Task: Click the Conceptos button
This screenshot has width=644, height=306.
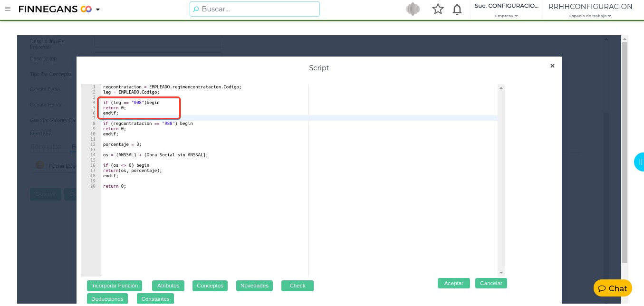Action: 210,286
